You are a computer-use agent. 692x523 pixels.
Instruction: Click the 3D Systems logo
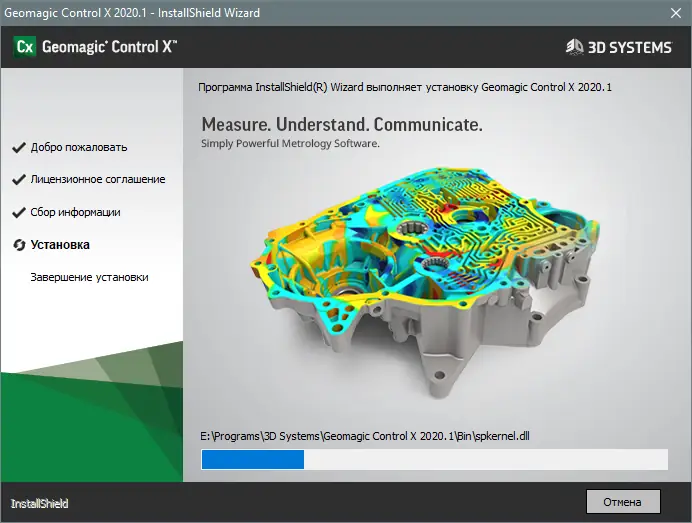click(619, 47)
